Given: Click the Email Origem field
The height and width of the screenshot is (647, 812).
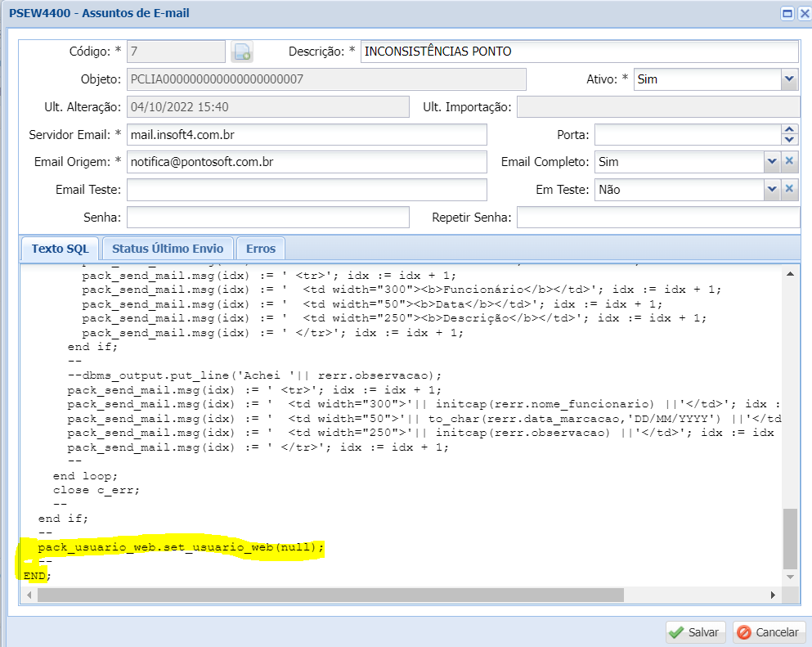Looking at the screenshot, I should coord(307,162).
